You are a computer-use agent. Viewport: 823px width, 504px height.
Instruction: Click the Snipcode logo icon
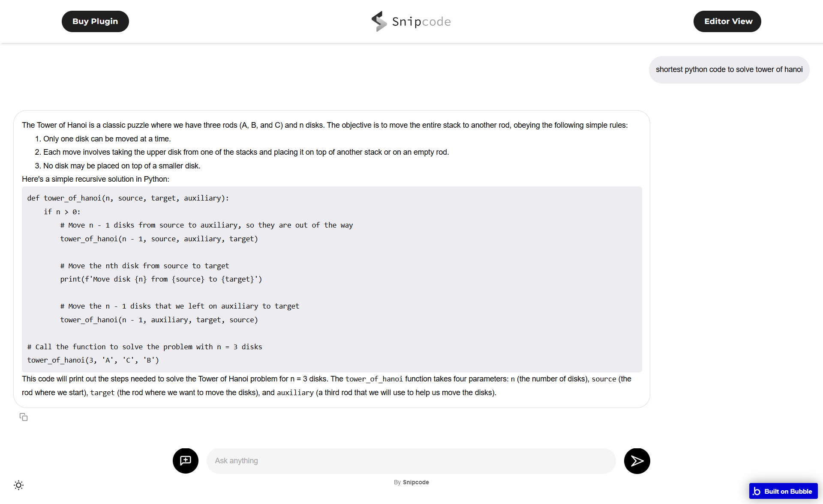[x=379, y=21]
